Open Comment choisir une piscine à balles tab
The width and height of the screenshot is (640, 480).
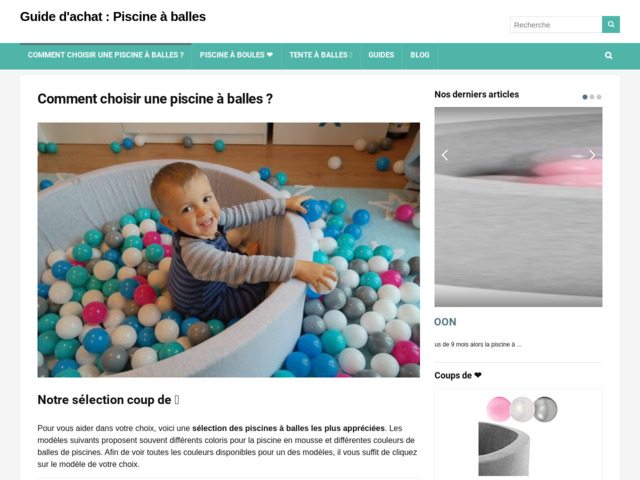pyautogui.click(x=106, y=55)
